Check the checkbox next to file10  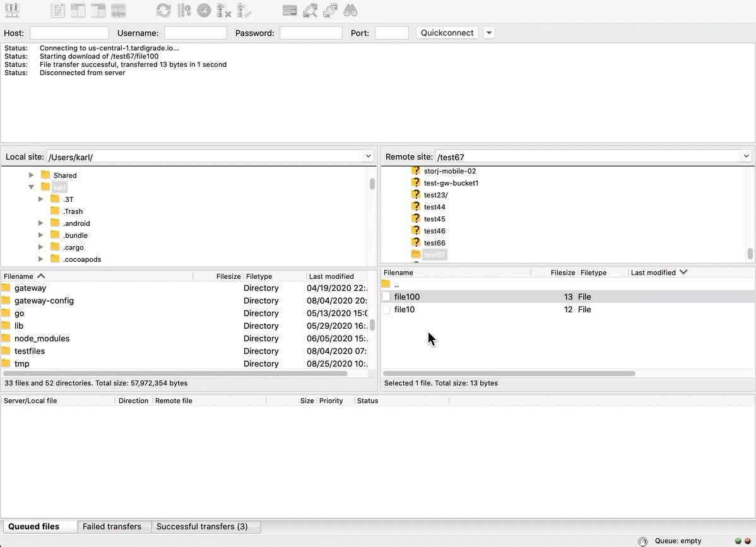(387, 309)
